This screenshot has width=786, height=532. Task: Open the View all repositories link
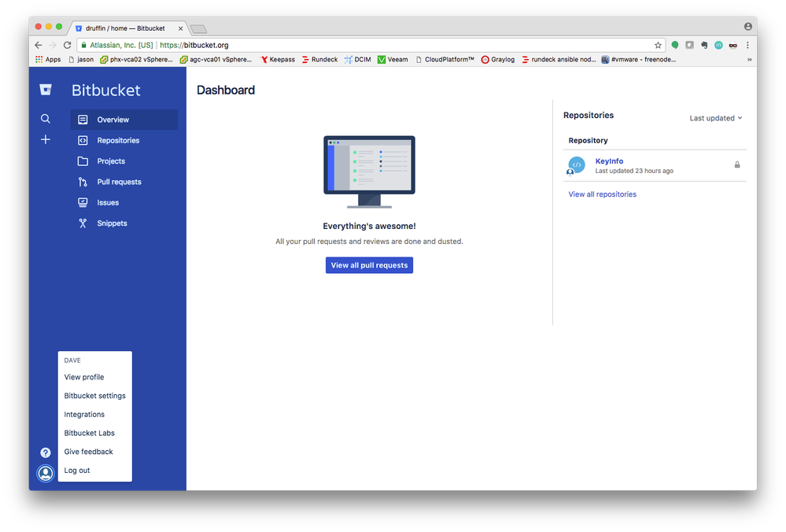coord(602,194)
